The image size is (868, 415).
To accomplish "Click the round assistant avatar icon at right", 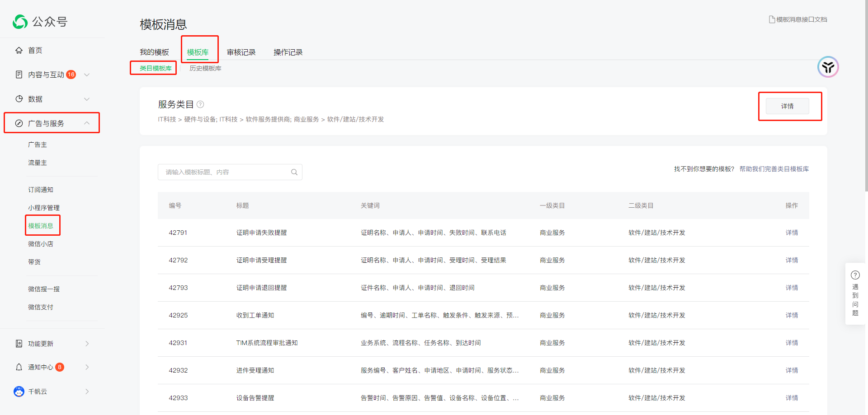I will click(828, 67).
